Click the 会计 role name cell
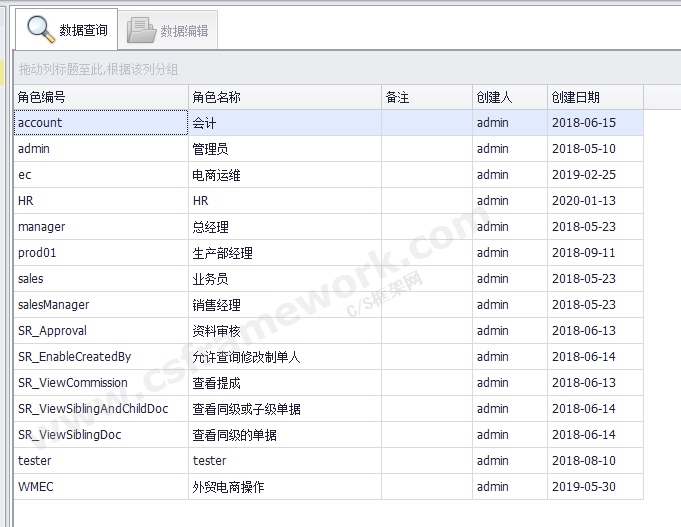Screen dimensions: 681x527 tap(285, 123)
